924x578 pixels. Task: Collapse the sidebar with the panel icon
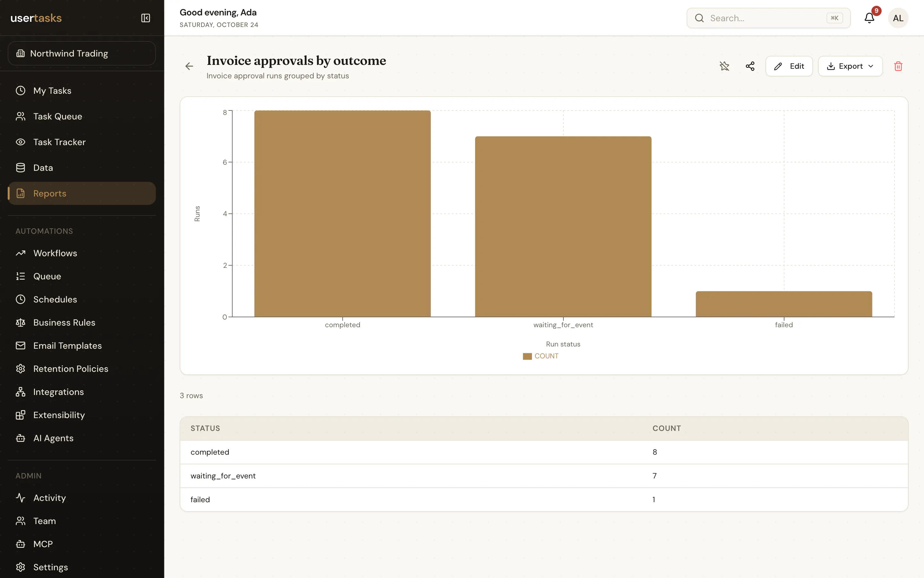[145, 18]
